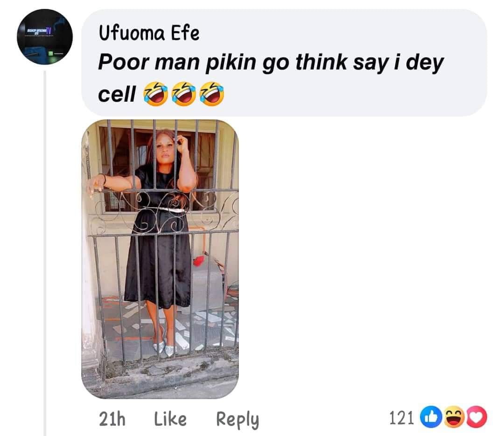The width and height of the screenshot is (504, 436).
Task: Click the second laughing emoji in comment
Action: (183, 94)
